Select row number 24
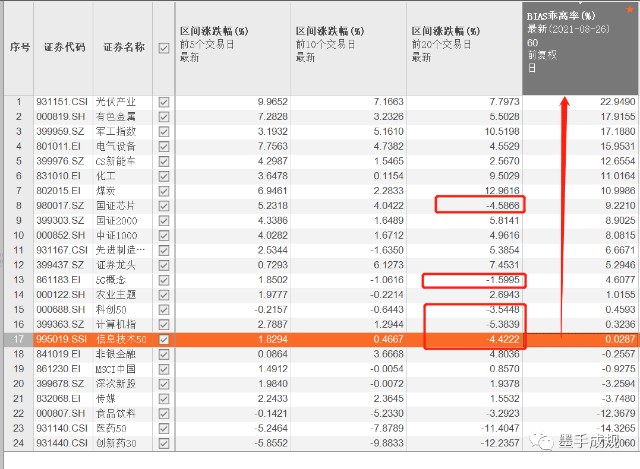640x469 pixels. coord(19,443)
